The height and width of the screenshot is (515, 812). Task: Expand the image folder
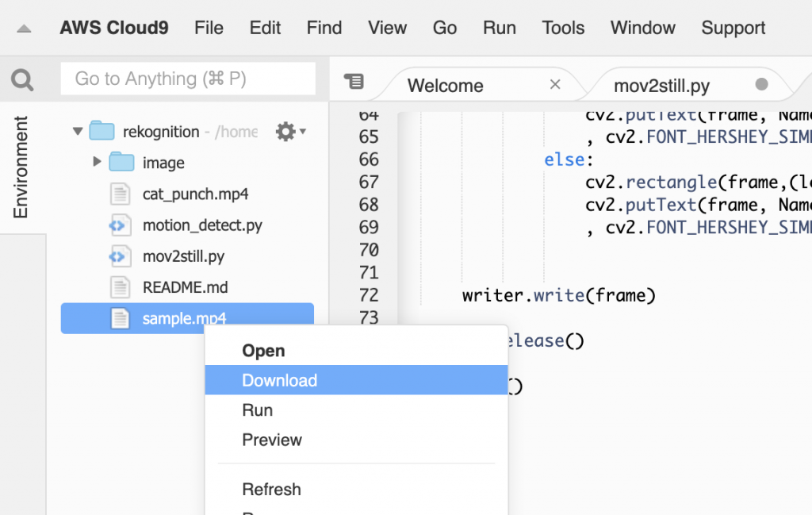point(96,162)
